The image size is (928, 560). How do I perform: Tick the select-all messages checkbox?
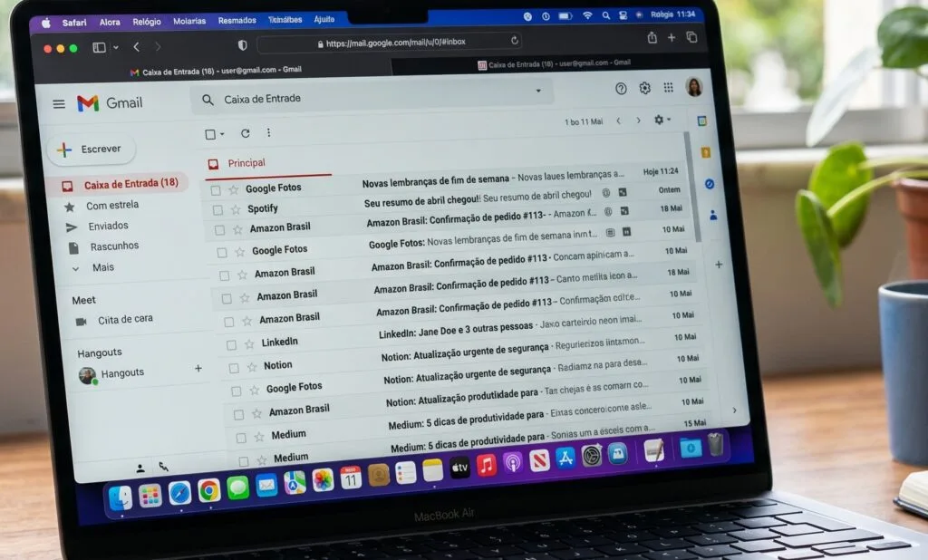pos(210,134)
